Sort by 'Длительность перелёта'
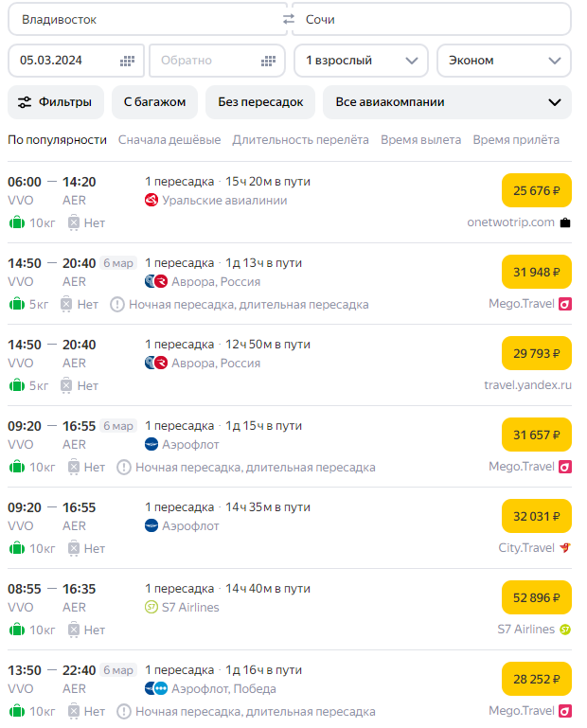 (300, 140)
